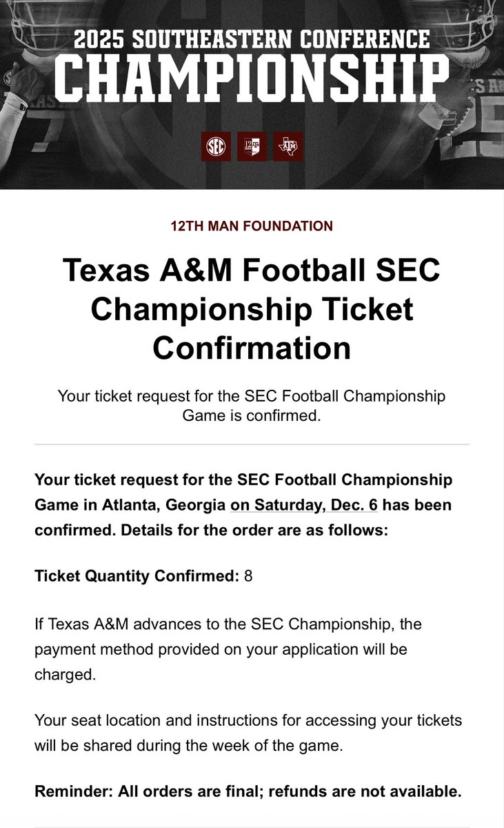Open the underlined Saturday, Dec. 6 date link
This screenshot has height=828, width=504.
[x=304, y=505]
